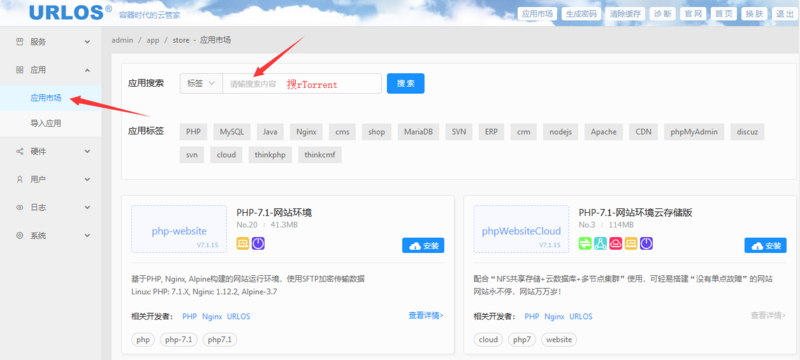The height and width of the screenshot is (360, 800).
Task: Click 首页 in top bar
Action: click(x=723, y=14)
